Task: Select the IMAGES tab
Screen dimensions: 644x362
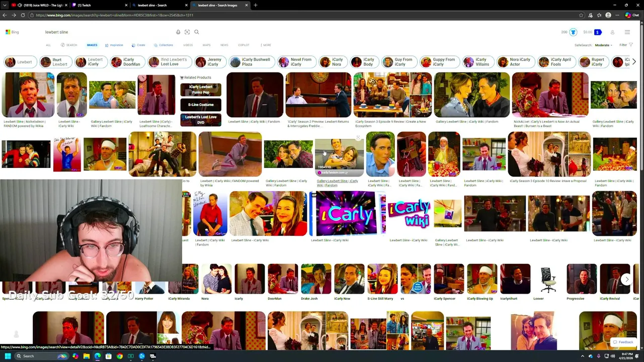Action: pyautogui.click(x=92, y=45)
